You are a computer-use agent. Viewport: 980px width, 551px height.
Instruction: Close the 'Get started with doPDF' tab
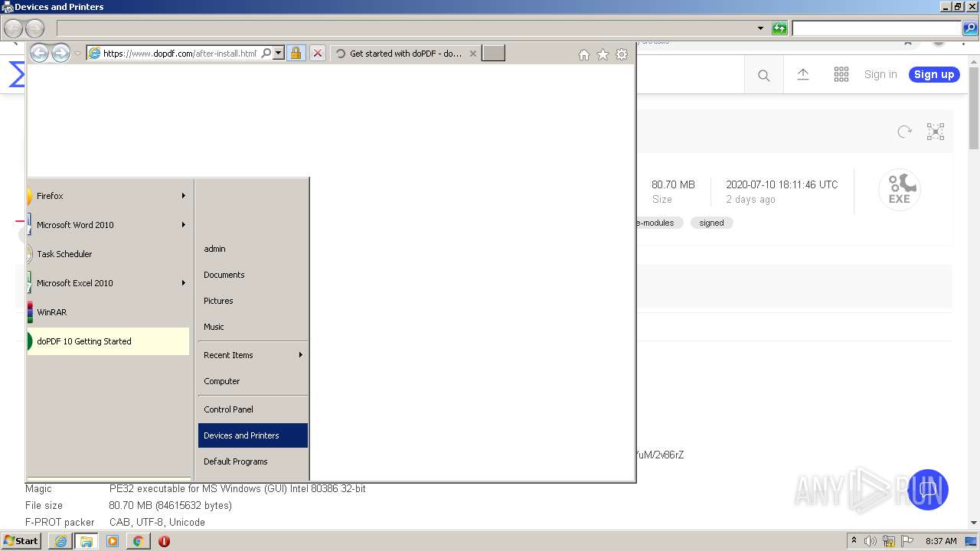click(473, 54)
